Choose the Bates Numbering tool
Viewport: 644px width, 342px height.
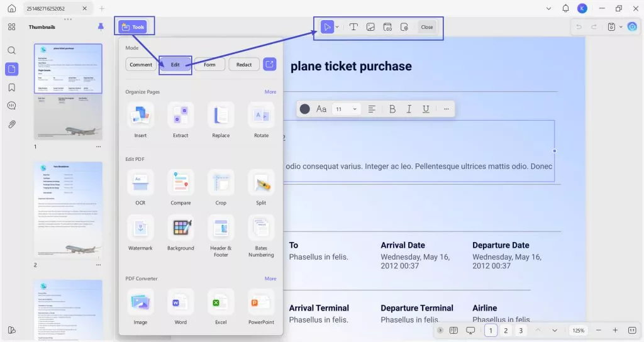pyautogui.click(x=261, y=228)
